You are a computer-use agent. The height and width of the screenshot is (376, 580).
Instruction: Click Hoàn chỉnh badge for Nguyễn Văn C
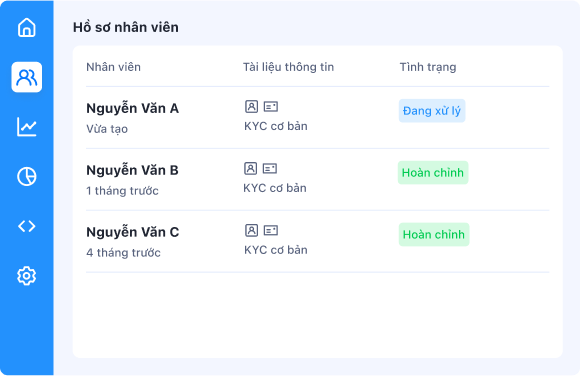(434, 234)
